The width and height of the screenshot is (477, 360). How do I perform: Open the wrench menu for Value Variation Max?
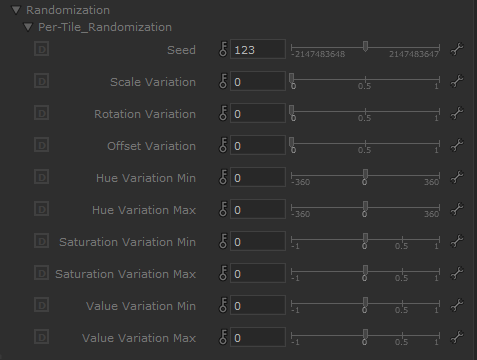coord(457,337)
